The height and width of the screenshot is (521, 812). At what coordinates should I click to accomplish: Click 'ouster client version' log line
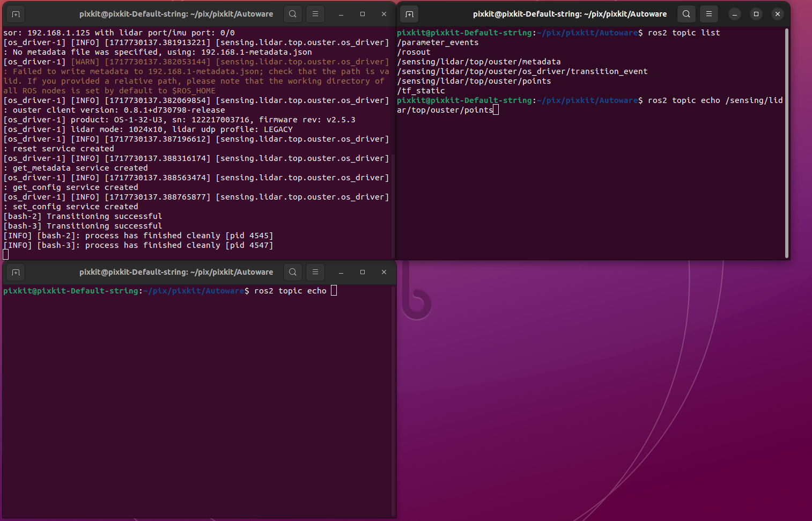pyautogui.click(x=114, y=110)
